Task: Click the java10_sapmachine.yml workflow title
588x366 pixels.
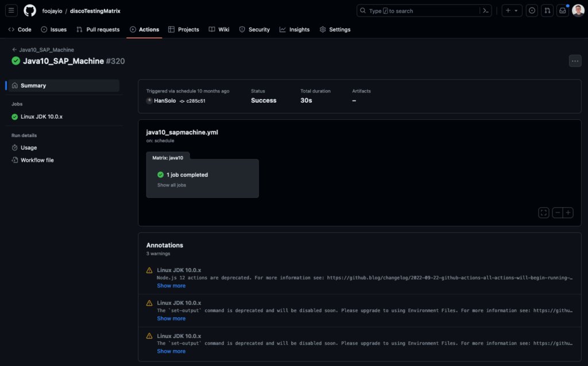Action: 182,133
